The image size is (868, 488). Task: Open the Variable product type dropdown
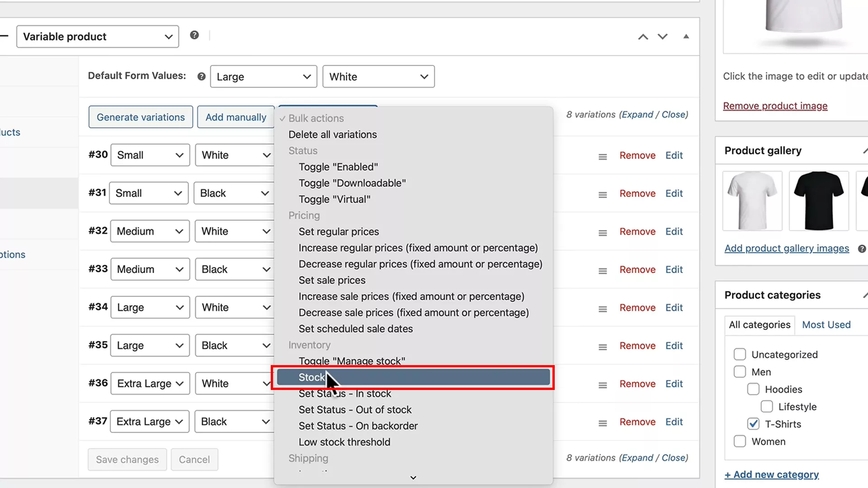pos(97,36)
